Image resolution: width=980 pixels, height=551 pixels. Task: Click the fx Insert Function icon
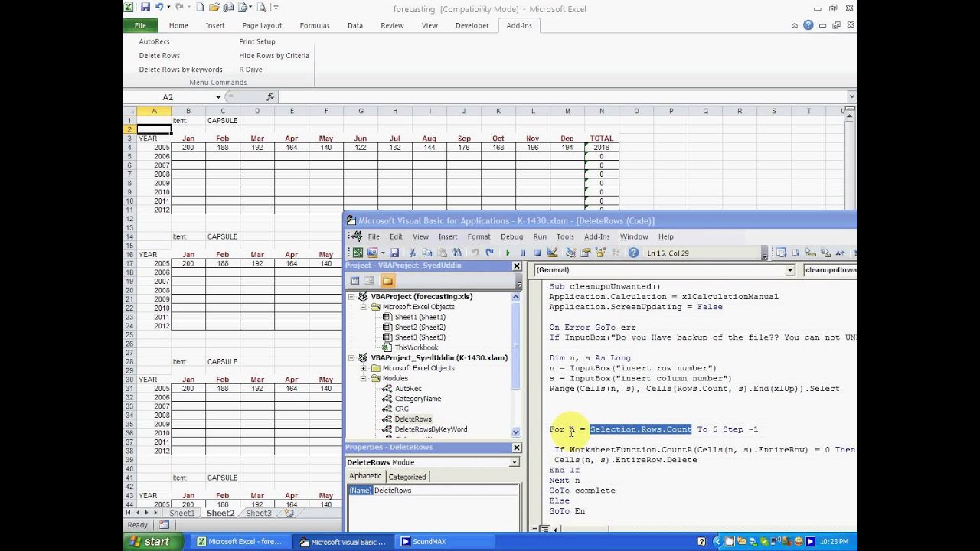click(270, 97)
